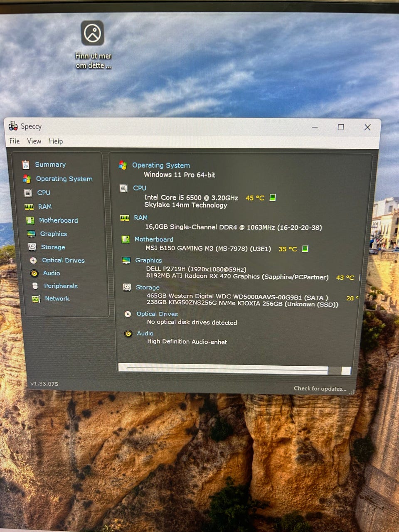Click the Storage drive icon in sidebar
This screenshot has height=532, width=399.
point(32,247)
